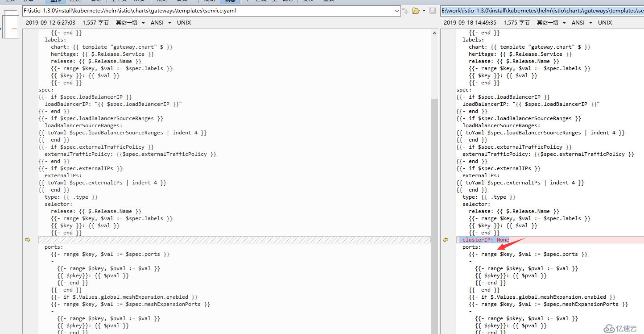Viewport: 644px width, 334px height.
Task: Click left pane 'heritage: {{ $.Release.Service }}' line
Action: 102,54
